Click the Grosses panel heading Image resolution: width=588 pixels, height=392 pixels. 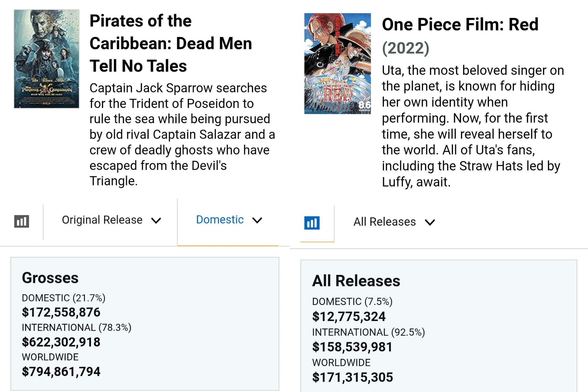pos(50,278)
